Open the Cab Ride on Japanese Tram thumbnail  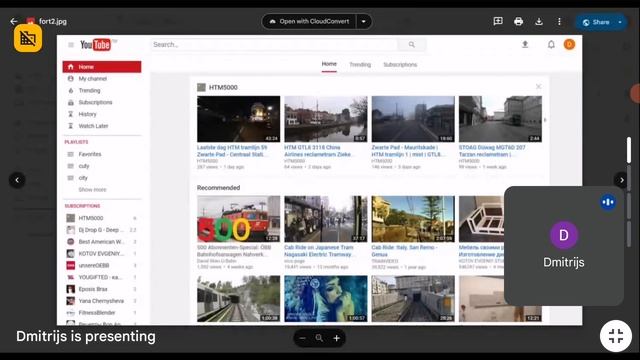pos(326,219)
